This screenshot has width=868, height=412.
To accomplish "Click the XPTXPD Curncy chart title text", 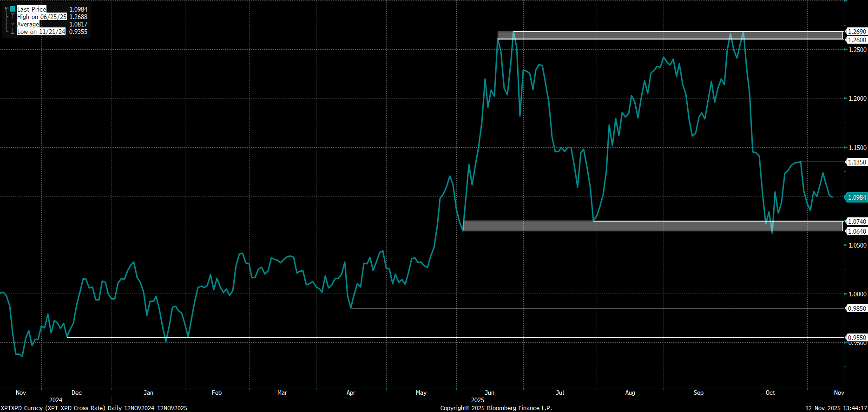I will [x=94, y=408].
